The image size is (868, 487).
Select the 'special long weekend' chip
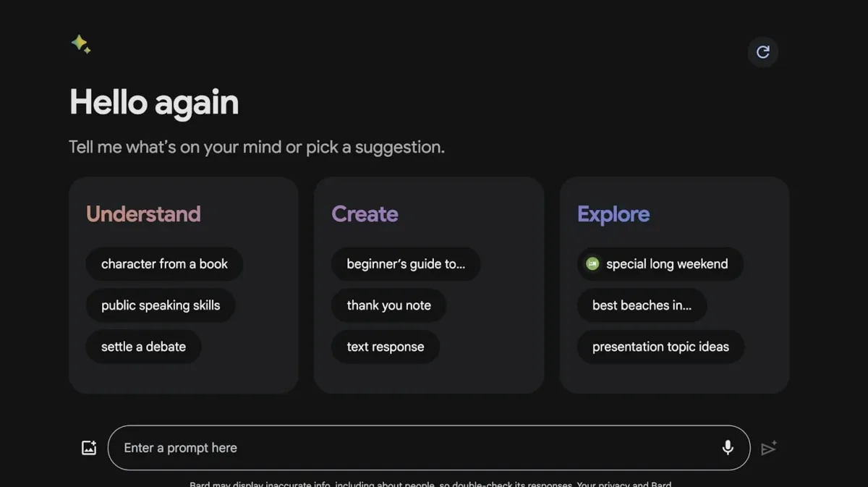tap(660, 264)
